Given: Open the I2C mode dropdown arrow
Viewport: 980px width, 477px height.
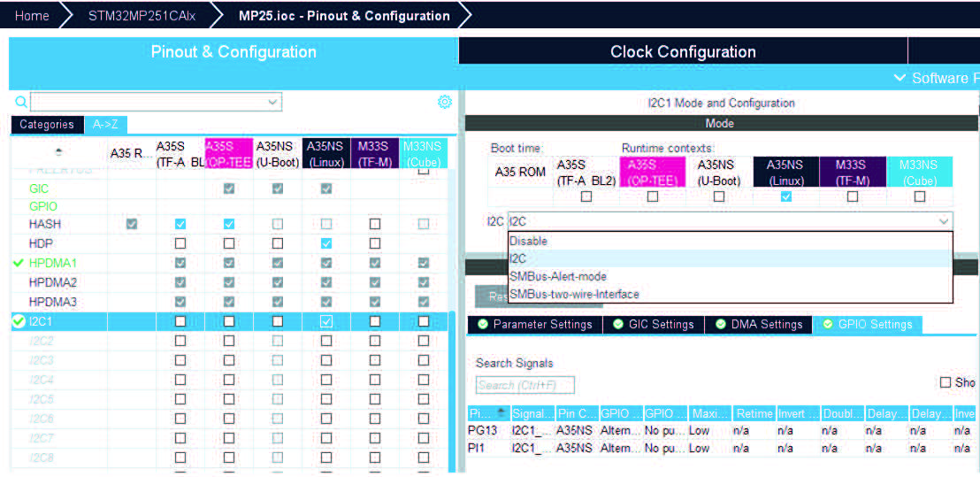Looking at the screenshot, I should pyautogui.click(x=943, y=220).
